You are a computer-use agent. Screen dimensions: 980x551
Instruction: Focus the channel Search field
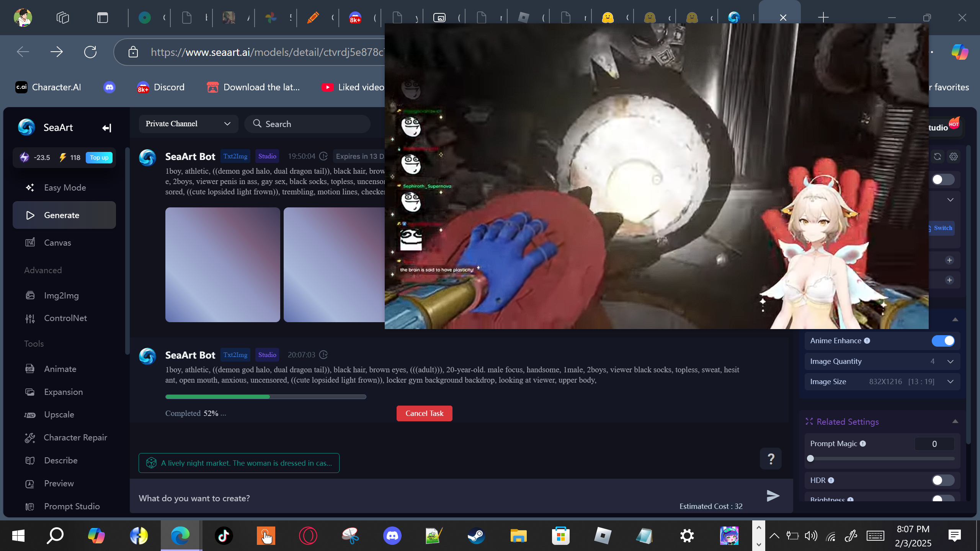tap(308, 124)
